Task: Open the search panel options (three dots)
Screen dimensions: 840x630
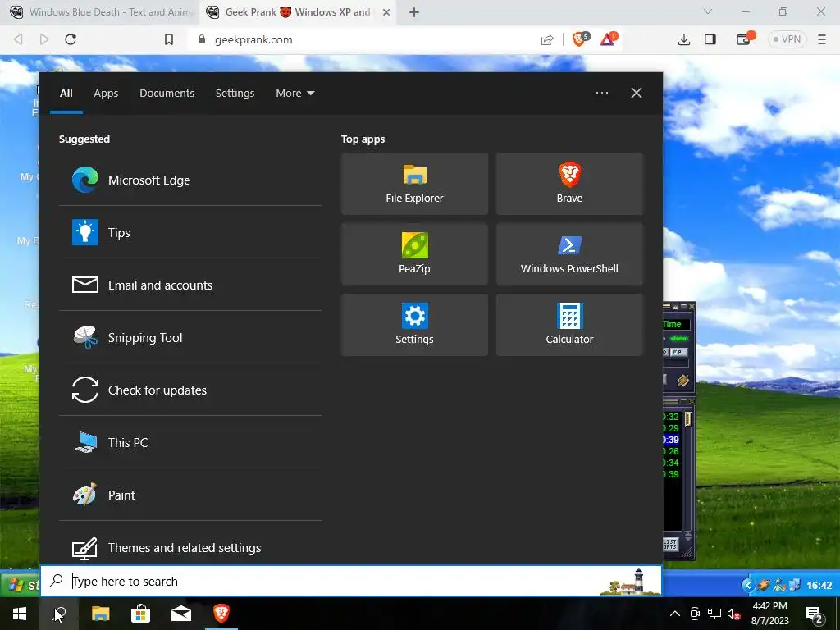Action: click(602, 93)
